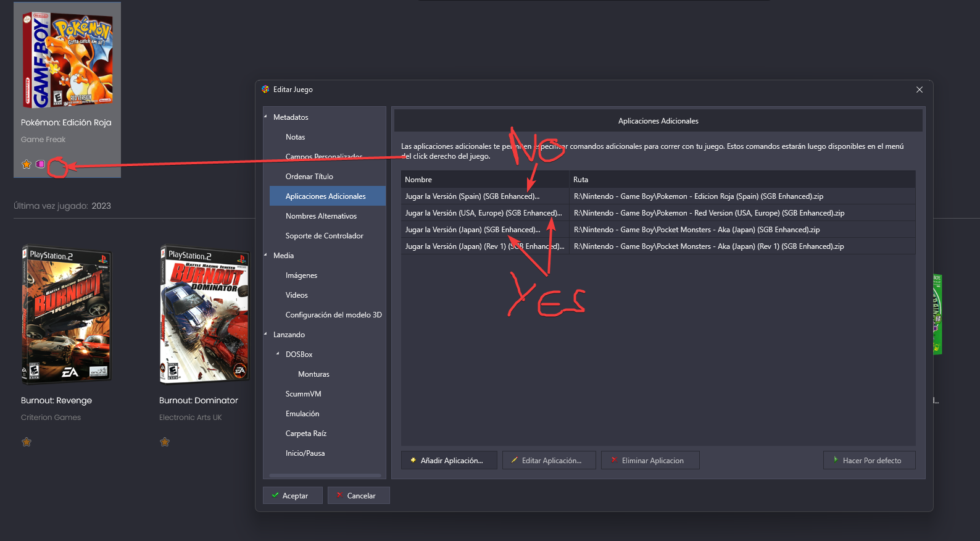Open the Notas page

tap(295, 137)
